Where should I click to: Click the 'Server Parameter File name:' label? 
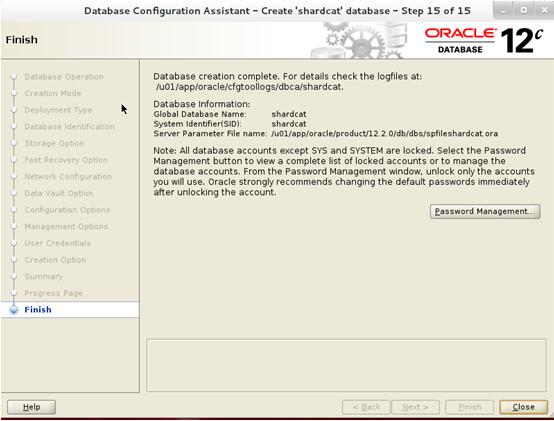[210, 134]
